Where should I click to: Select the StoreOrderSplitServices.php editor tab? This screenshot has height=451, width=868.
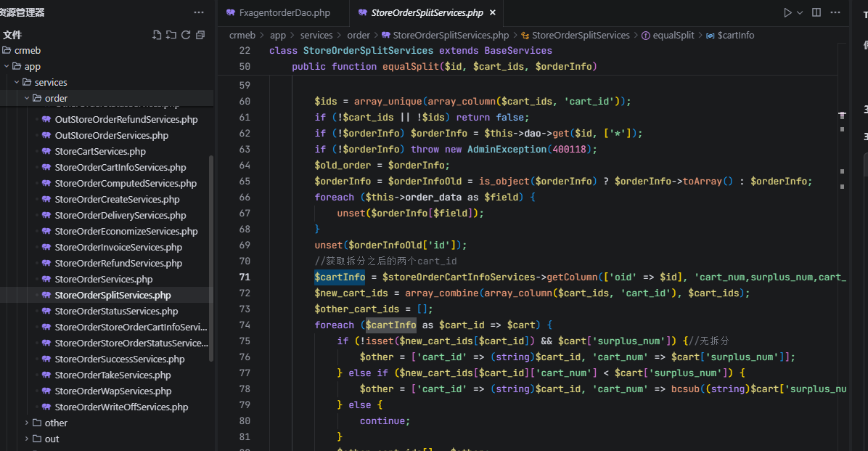point(426,13)
